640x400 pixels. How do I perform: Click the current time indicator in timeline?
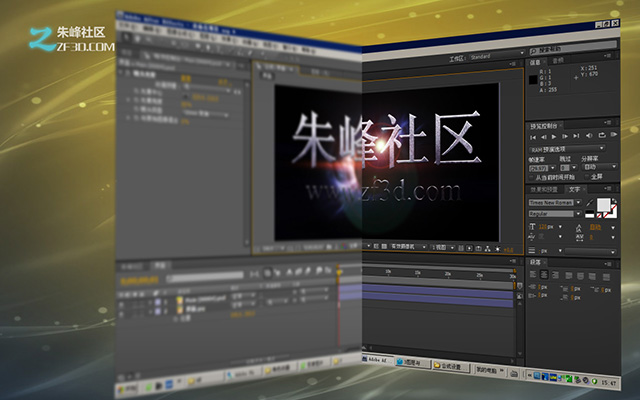point(339,271)
